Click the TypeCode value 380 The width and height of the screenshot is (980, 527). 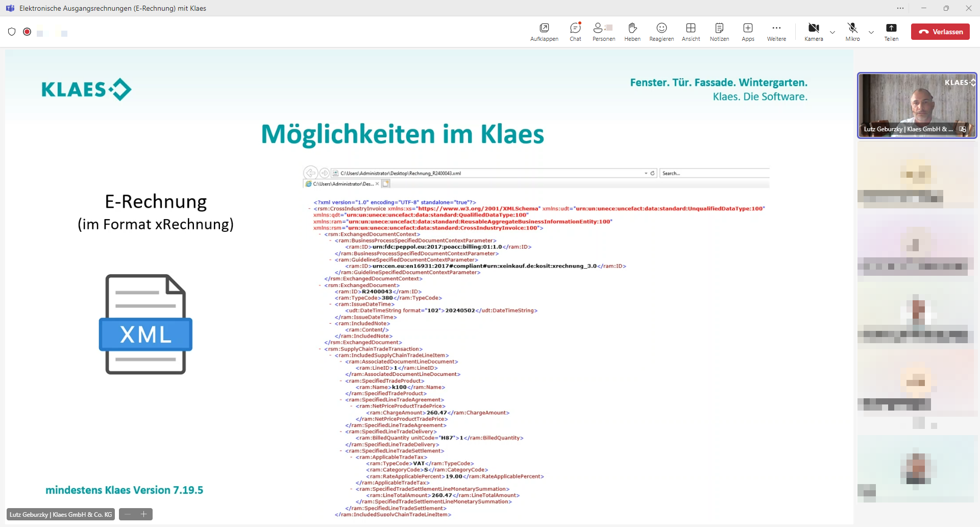click(387, 298)
